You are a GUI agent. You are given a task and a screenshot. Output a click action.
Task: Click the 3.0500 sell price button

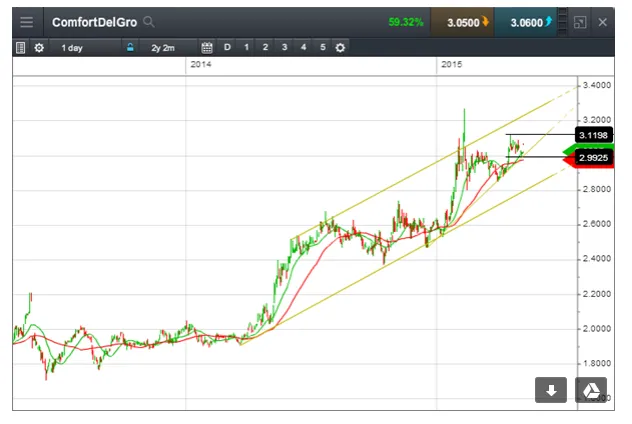click(x=467, y=21)
